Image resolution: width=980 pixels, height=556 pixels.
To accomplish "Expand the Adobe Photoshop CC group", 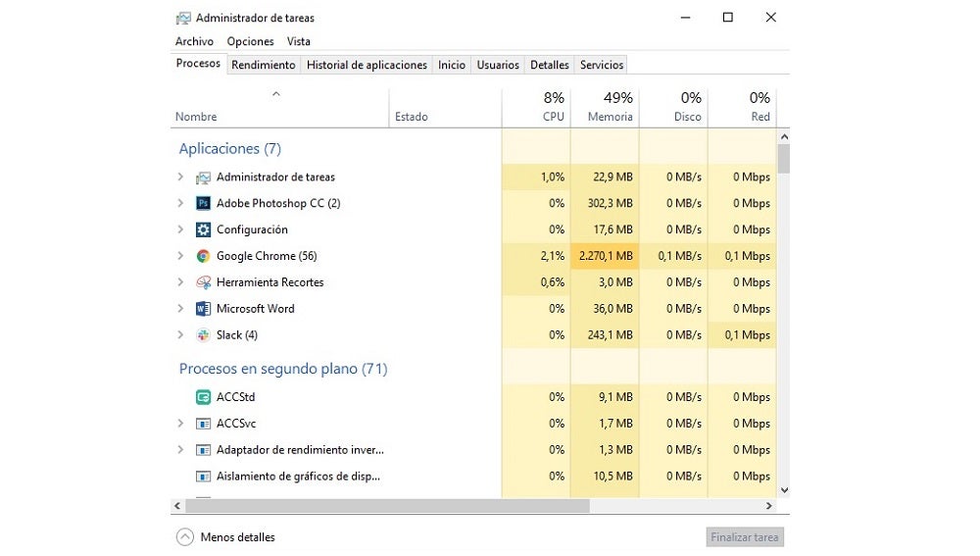I will tap(180, 203).
